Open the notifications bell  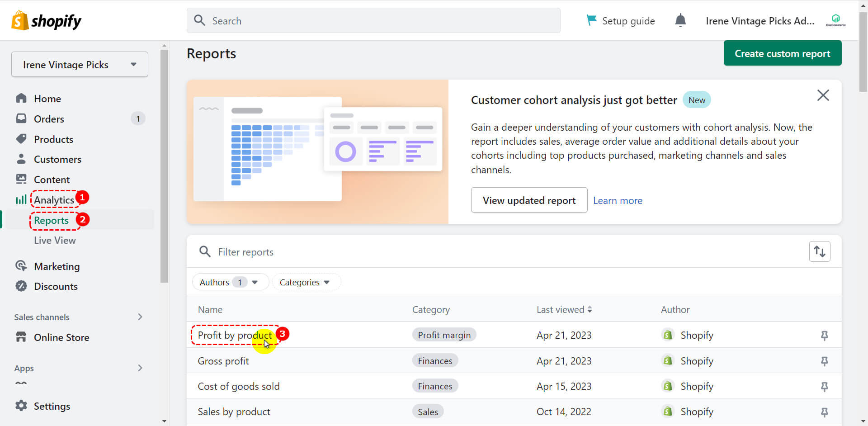(680, 20)
